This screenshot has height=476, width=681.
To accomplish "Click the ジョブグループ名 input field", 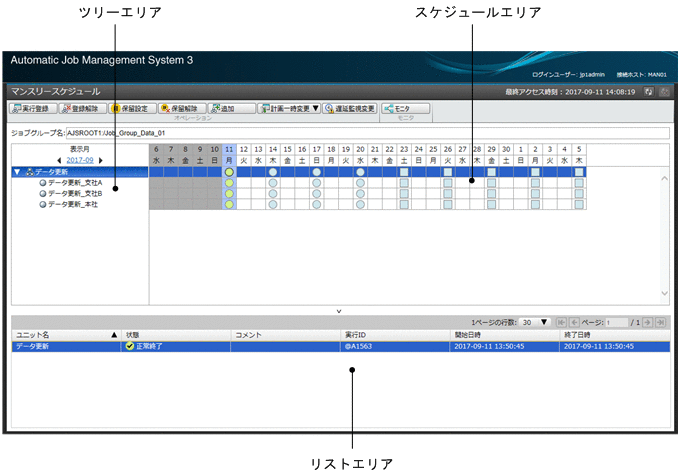I will pos(367,133).
